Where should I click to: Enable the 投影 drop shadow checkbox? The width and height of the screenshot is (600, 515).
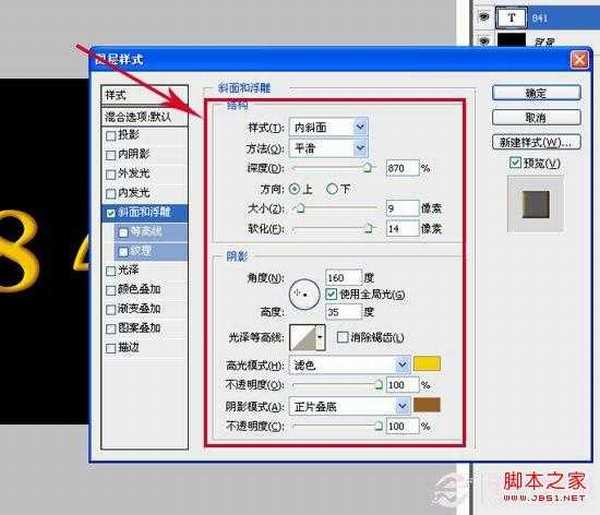pos(111,136)
